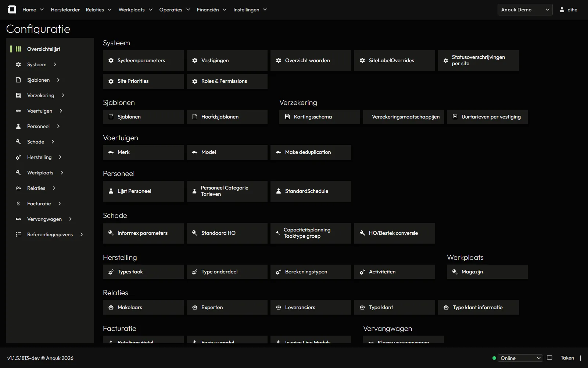Click the person icon on Lijst Personeel tile

pyautogui.click(x=111, y=191)
